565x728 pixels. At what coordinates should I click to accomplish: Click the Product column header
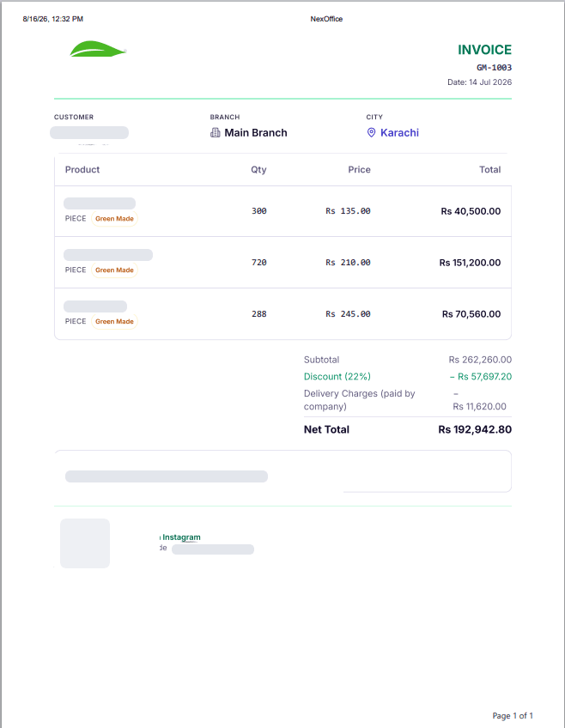click(x=82, y=169)
